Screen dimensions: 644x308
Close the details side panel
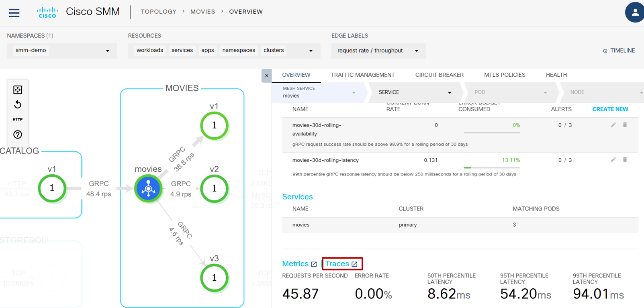coord(266,75)
